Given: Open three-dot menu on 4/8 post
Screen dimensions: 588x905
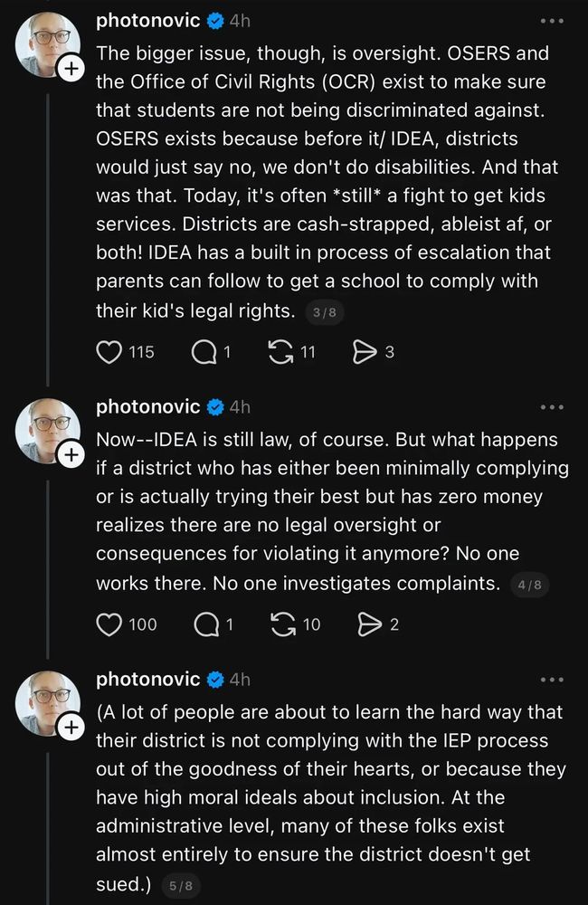Looking at the screenshot, I should pyautogui.click(x=552, y=408).
